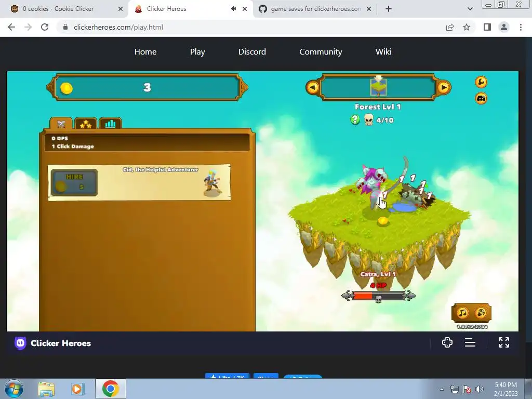The image size is (532, 399).
Task: Expand the tab search dropdown
Action: tap(470, 9)
